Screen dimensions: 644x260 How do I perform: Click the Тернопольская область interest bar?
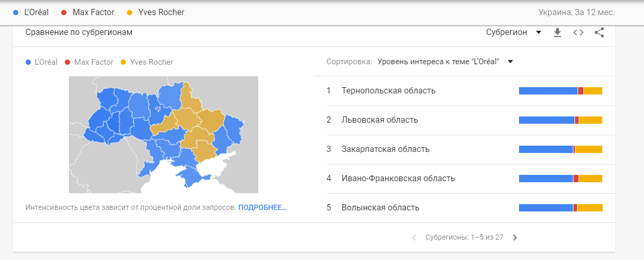[x=560, y=91]
